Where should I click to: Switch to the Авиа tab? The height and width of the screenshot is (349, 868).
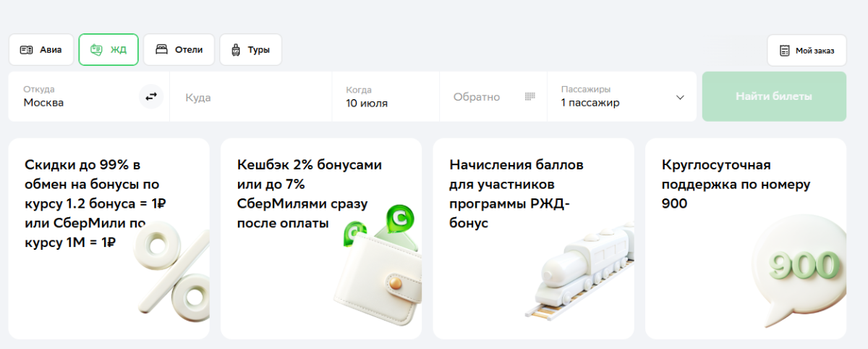[41, 50]
